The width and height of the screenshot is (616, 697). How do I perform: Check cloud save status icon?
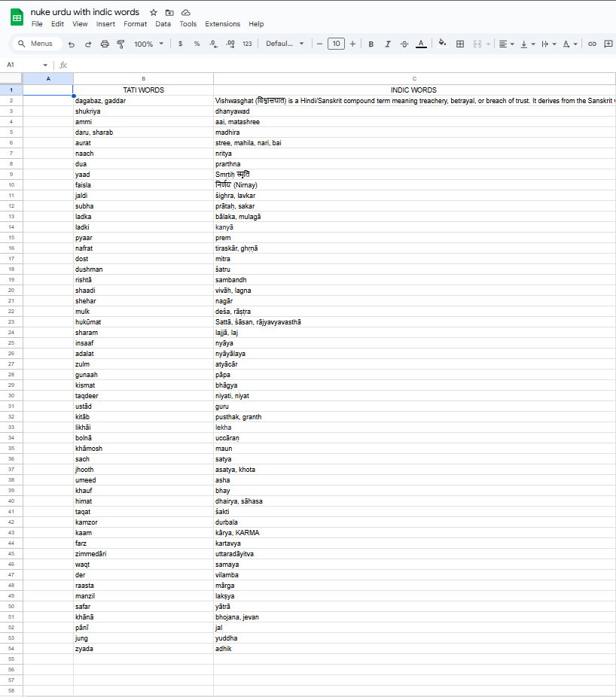click(x=186, y=13)
